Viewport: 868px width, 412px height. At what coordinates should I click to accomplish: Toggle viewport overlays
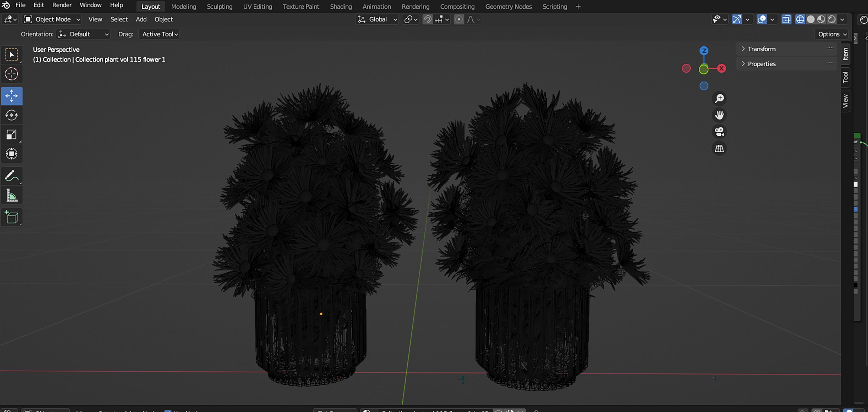[x=761, y=19]
